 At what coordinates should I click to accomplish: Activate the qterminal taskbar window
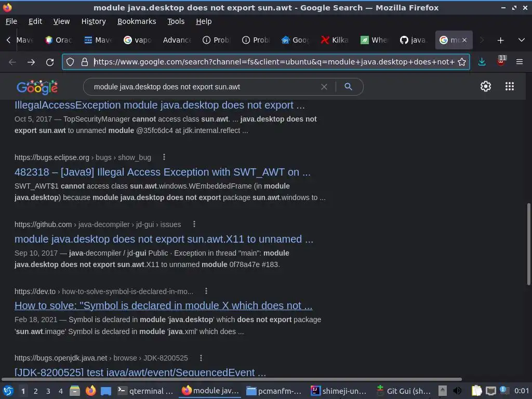pyautogui.click(x=145, y=391)
